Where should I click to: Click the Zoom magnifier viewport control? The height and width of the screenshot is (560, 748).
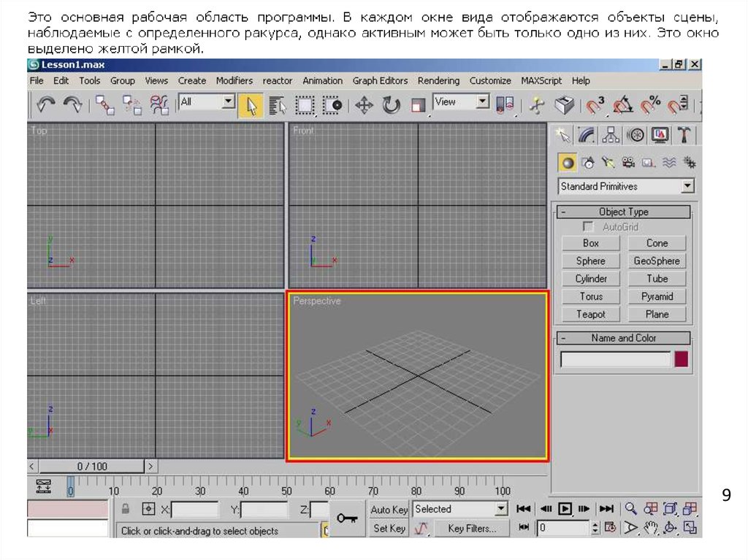pos(630,509)
